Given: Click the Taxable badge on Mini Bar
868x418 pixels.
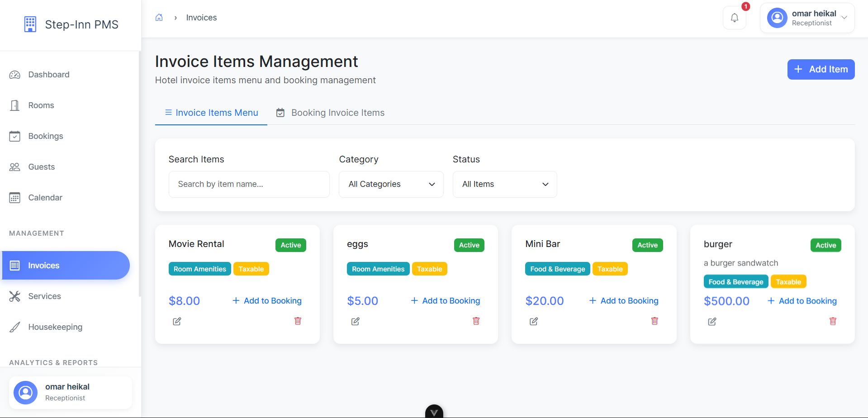Looking at the screenshot, I should (610, 269).
